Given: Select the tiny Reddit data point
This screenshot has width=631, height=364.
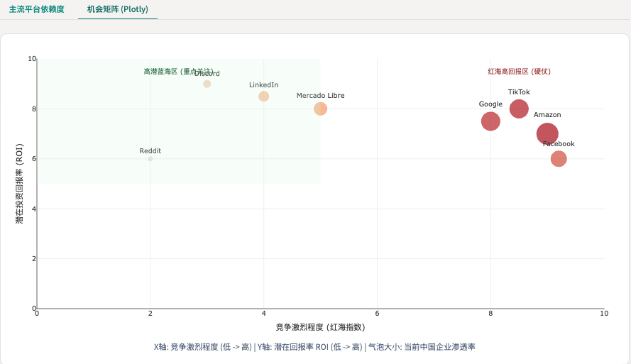Looking at the screenshot, I should [150, 159].
